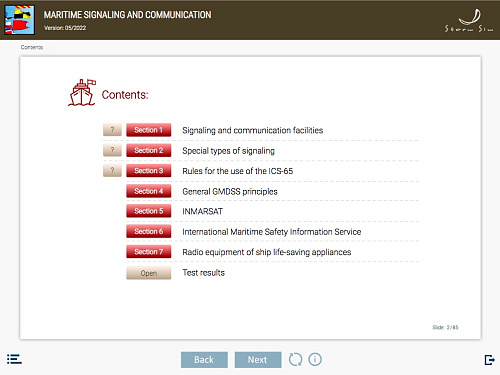
Task: Click 'Special types of signaling' text
Action: pyautogui.click(x=228, y=151)
